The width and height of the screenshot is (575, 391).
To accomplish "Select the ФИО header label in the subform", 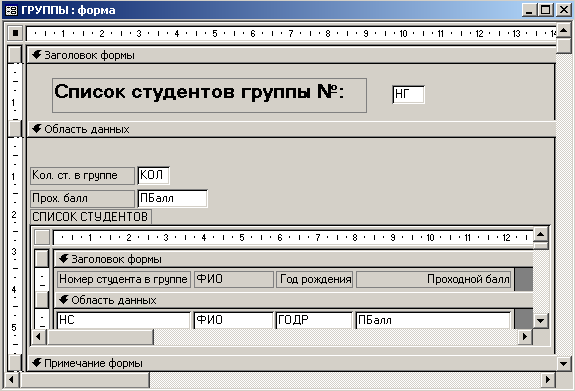I will [234, 279].
